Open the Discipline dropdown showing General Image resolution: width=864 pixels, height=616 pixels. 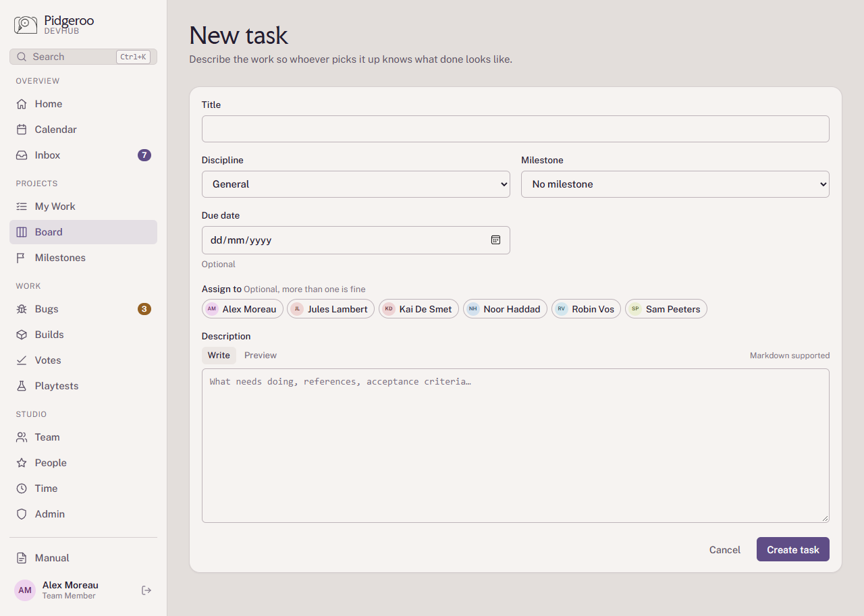point(356,184)
